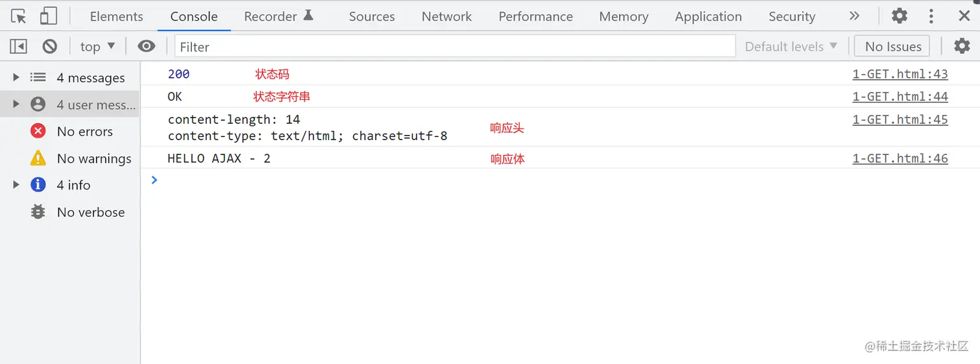Open the Memory tab
Image resolution: width=980 pixels, height=364 pixels.
coord(624,16)
